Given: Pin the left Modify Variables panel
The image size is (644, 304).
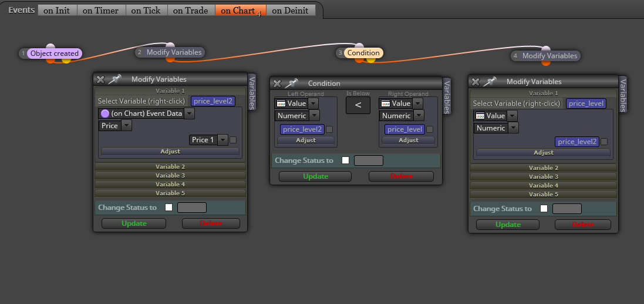Looking at the screenshot, I should 114,79.
